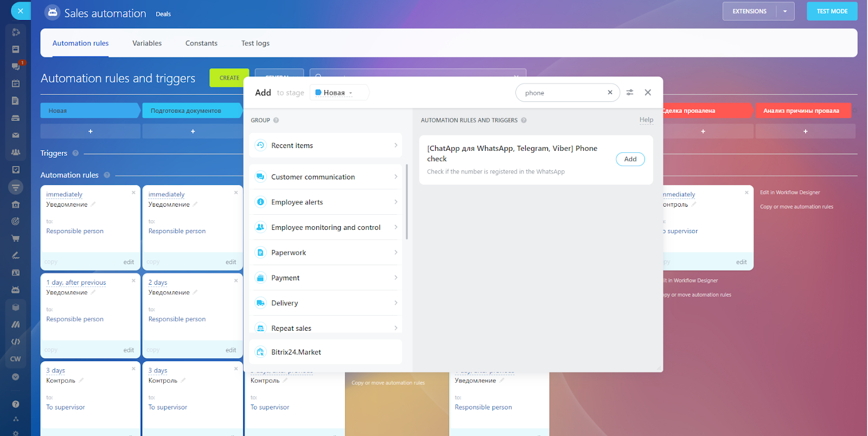Switch to the Test logs tab

255,43
